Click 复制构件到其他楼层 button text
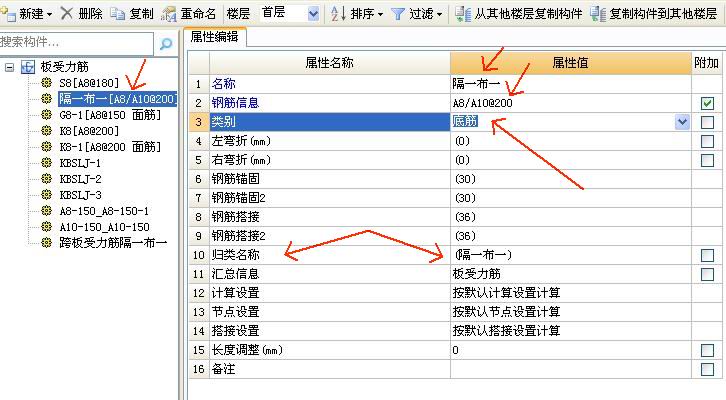Image resolution: width=726 pixels, height=400 pixels. [663, 14]
